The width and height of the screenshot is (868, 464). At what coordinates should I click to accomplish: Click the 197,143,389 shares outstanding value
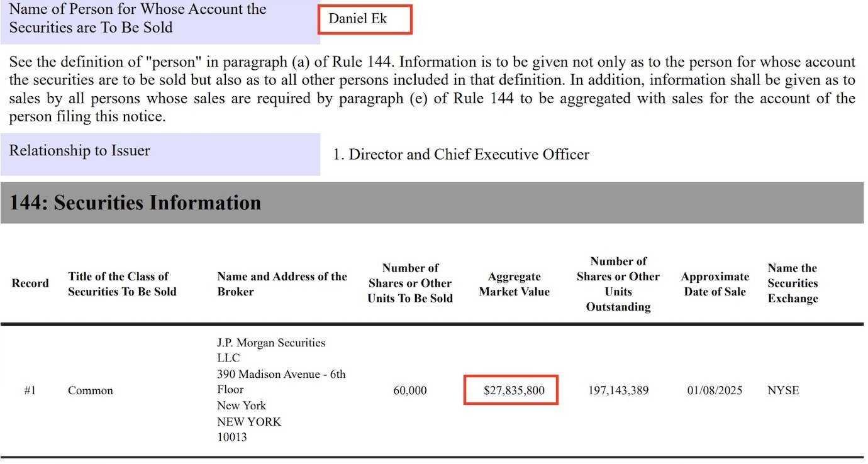tap(618, 390)
